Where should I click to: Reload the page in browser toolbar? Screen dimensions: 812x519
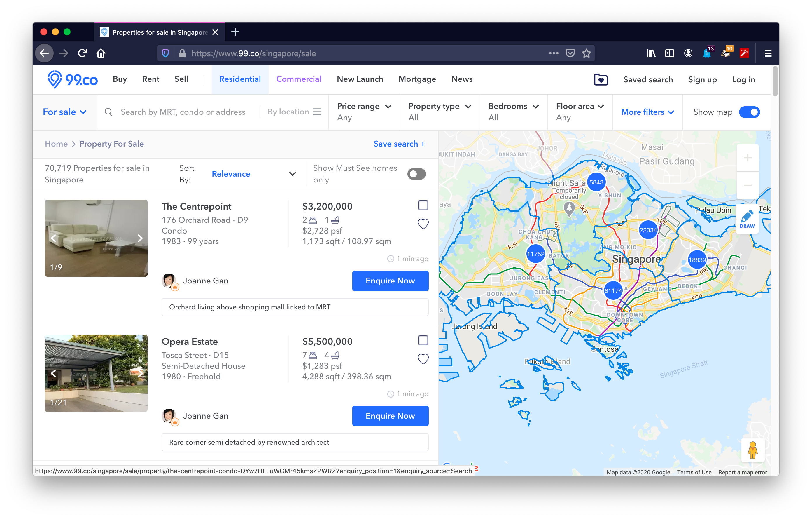point(83,53)
